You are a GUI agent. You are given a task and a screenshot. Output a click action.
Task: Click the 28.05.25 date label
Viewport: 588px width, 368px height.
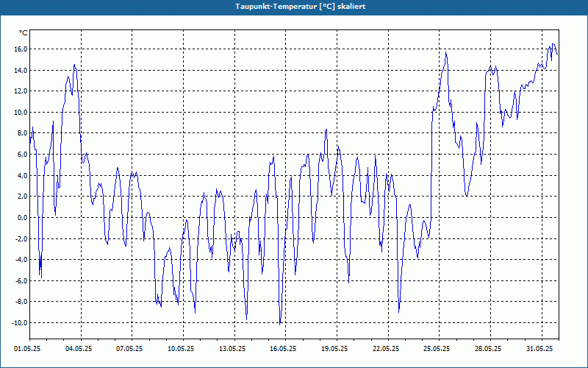488,349
